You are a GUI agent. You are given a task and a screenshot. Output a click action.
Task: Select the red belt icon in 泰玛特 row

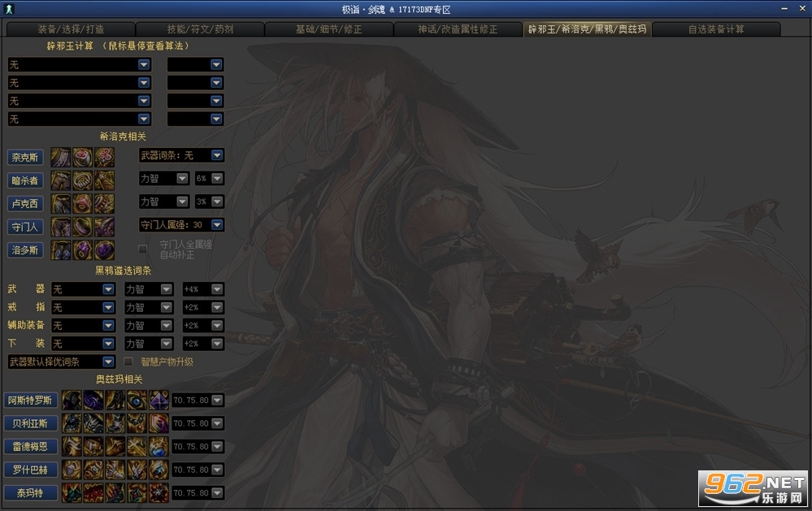coord(93,493)
